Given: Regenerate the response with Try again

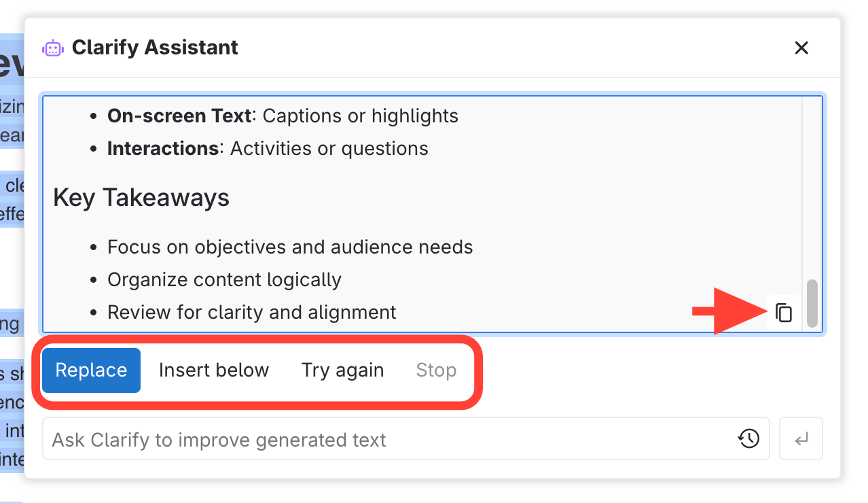Looking at the screenshot, I should click(x=343, y=370).
